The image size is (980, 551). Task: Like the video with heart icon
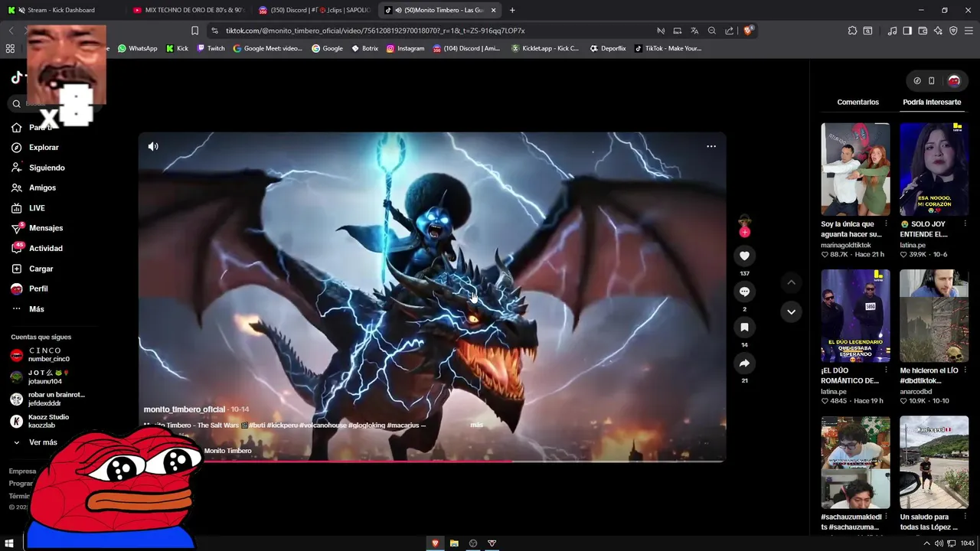[x=744, y=256]
